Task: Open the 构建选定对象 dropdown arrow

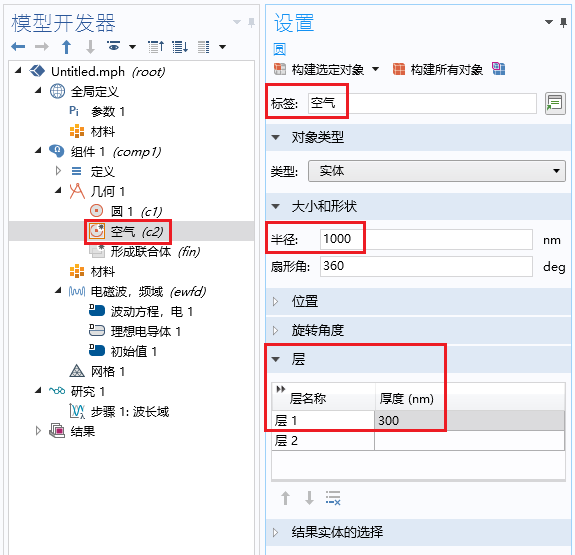Action: point(376,69)
